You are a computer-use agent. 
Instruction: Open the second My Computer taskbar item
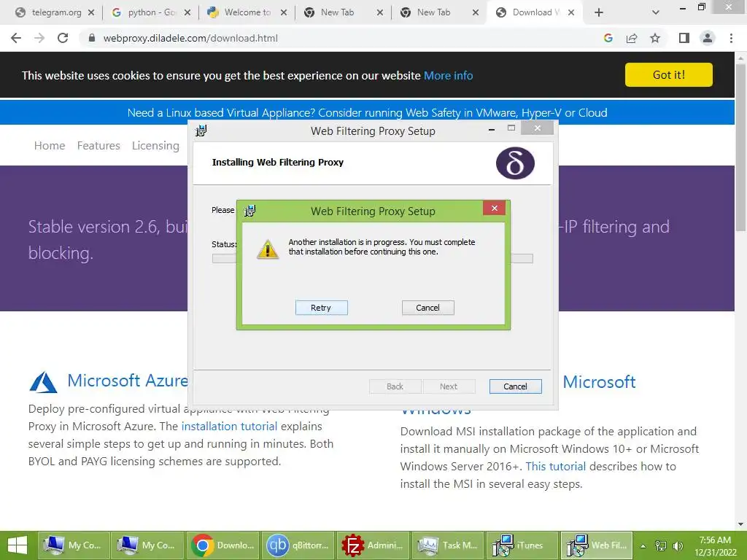coord(147,545)
